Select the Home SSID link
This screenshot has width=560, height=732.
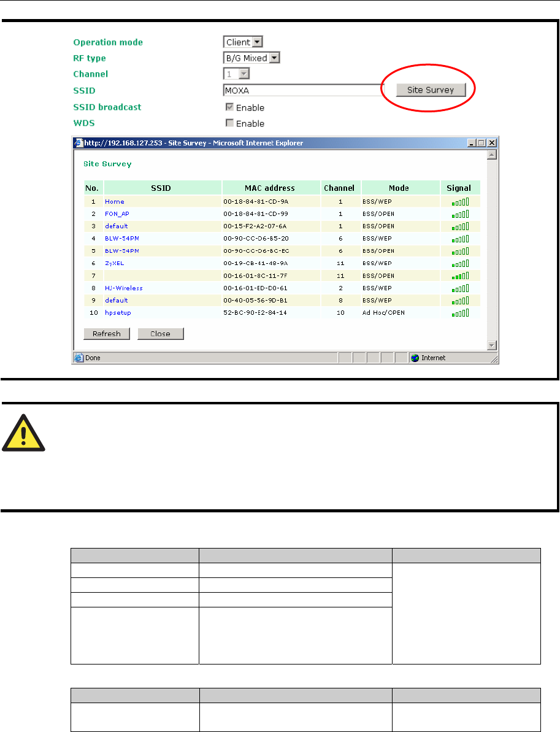pyautogui.click(x=114, y=202)
